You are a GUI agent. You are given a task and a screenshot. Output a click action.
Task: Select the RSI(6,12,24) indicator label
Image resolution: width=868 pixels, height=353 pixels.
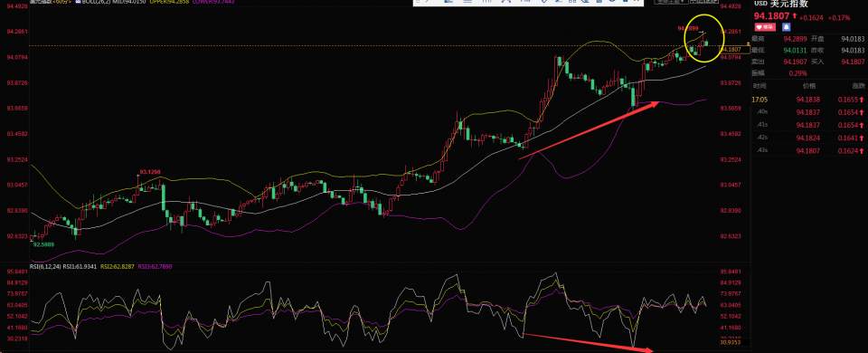(x=46, y=266)
